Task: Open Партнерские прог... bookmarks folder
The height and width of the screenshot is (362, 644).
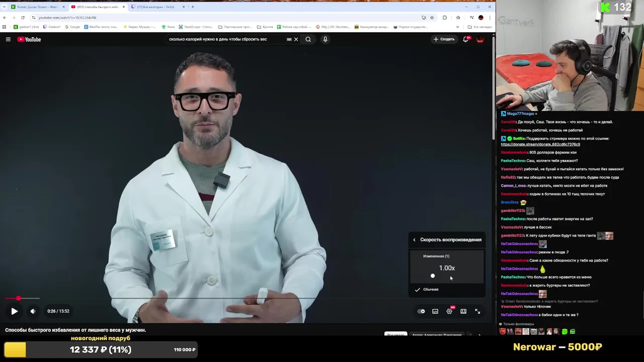Action: 235,27
